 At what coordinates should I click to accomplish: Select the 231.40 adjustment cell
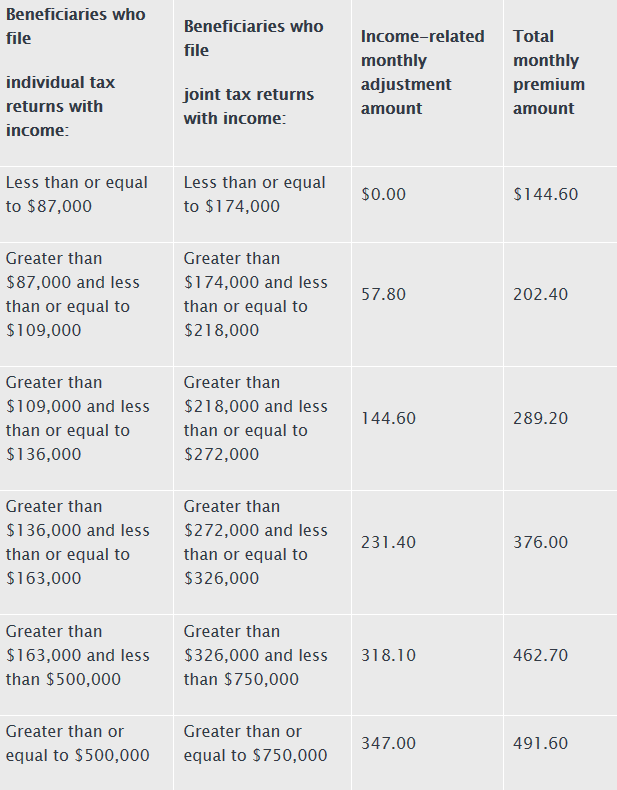388,542
